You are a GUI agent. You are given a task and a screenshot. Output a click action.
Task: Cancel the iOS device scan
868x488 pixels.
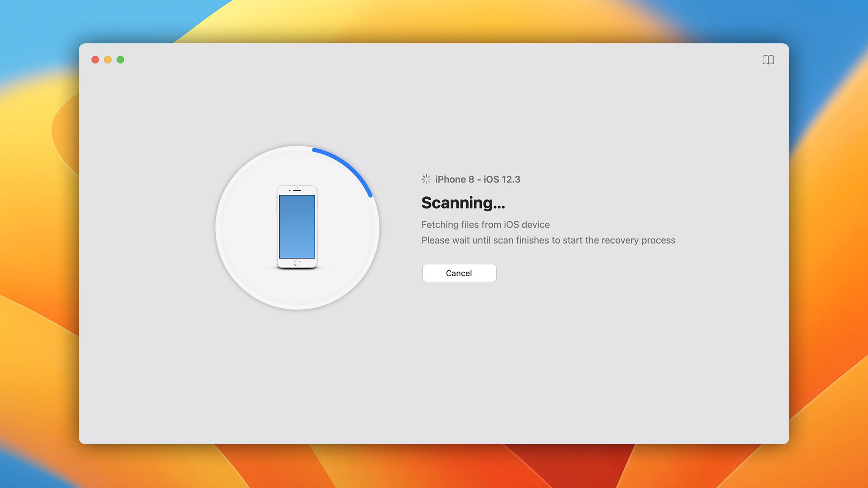(x=459, y=273)
